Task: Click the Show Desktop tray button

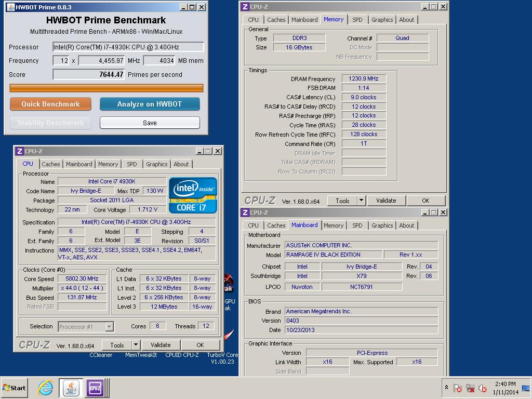Action: tap(526, 388)
